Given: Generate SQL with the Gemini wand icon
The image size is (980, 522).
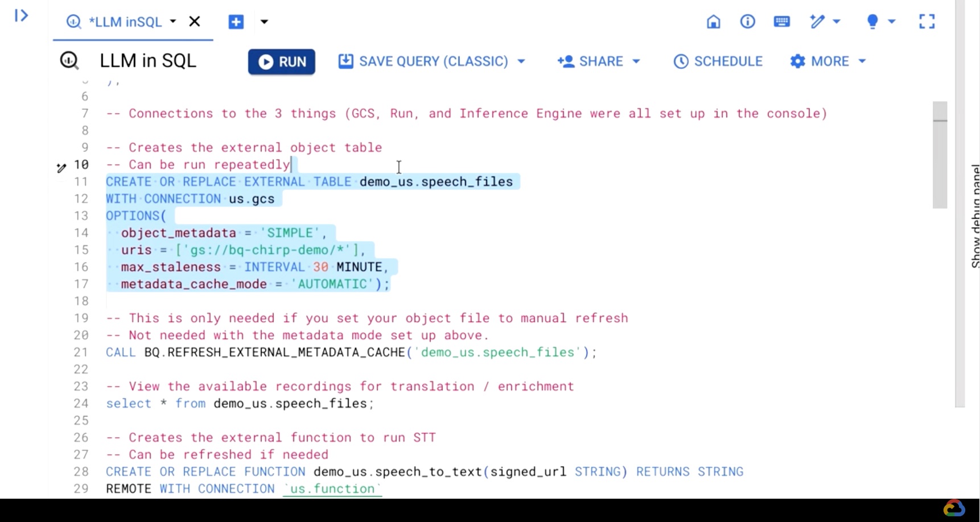Looking at the screenshot, I should click(818, 22).
